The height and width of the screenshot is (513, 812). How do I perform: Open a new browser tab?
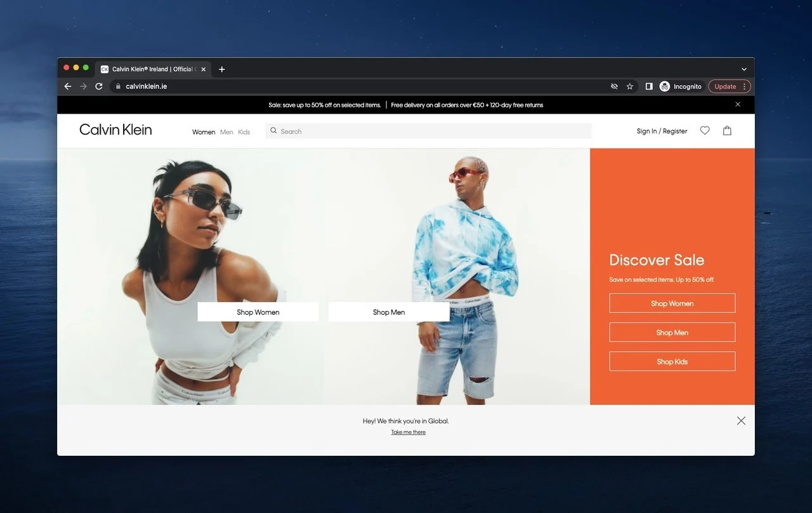[221, 69]
